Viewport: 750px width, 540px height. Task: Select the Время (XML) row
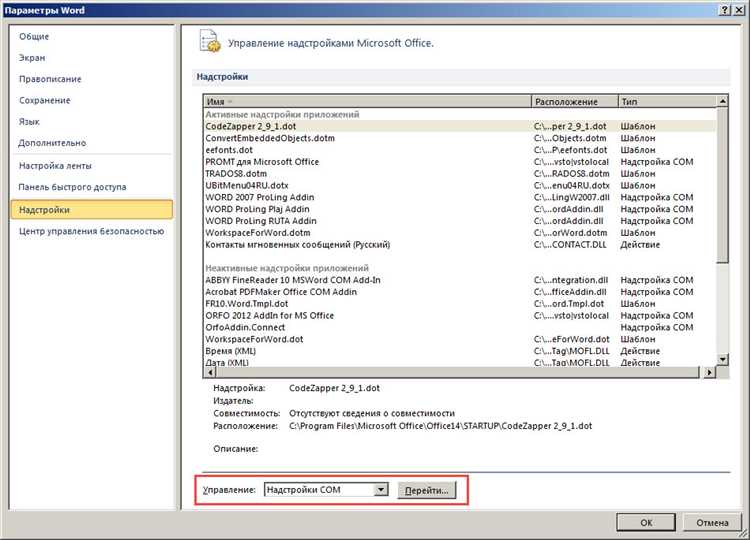460,351
